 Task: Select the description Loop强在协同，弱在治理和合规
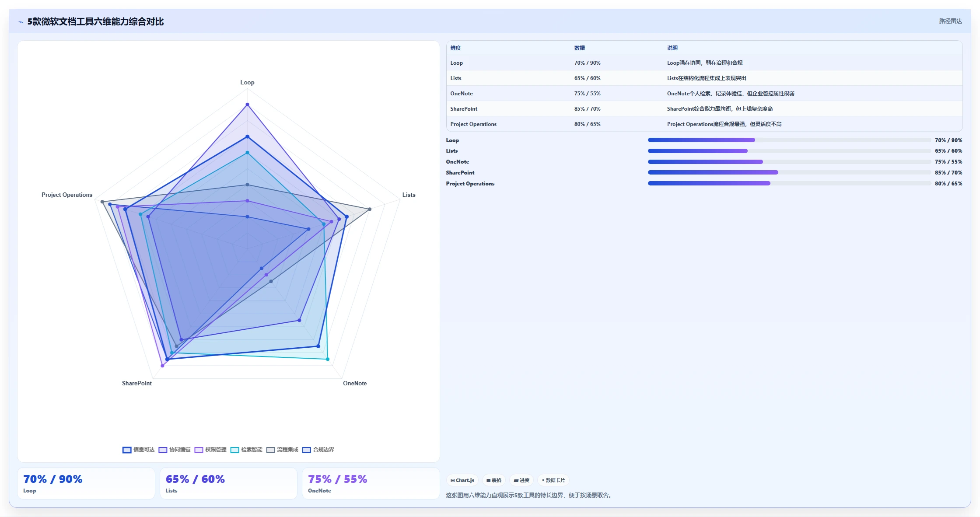click(704, 63)
